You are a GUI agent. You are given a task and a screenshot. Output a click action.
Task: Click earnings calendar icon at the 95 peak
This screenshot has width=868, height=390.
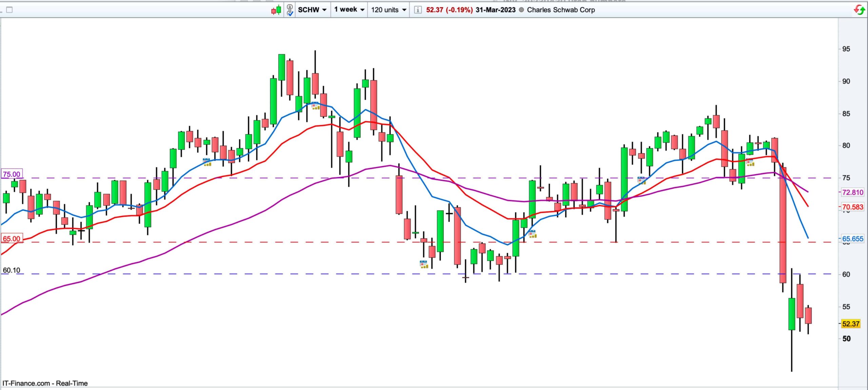point(315,106)
